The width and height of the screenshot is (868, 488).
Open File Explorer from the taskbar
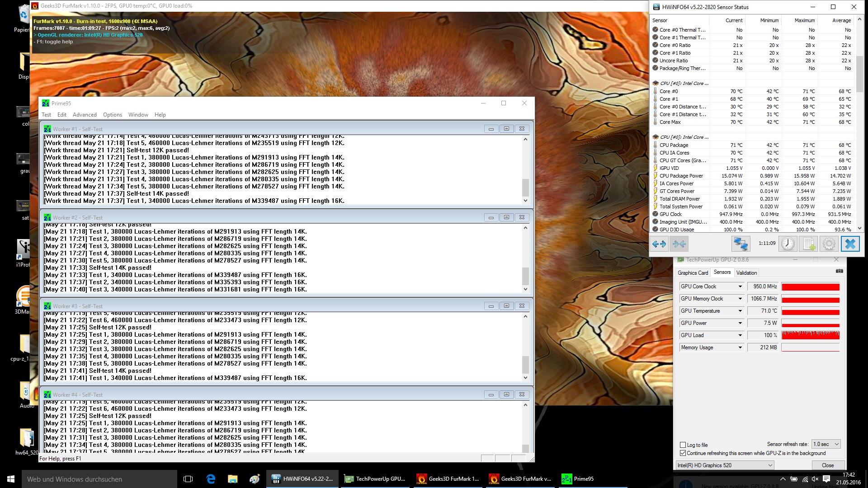pyautogui.click(x=233, y=479)
